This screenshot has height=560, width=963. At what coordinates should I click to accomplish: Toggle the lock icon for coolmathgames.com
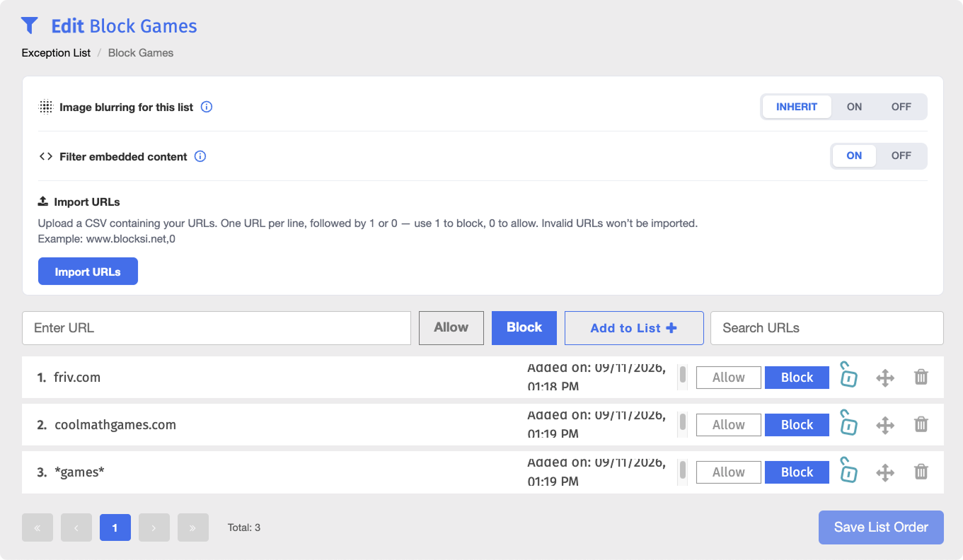(x=848, y=422)
